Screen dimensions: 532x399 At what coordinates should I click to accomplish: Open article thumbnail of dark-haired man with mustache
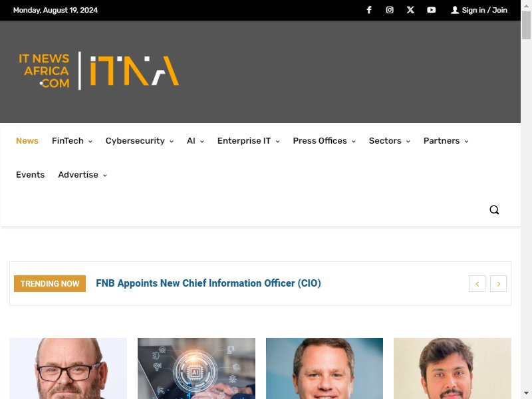tap(452, 368)
